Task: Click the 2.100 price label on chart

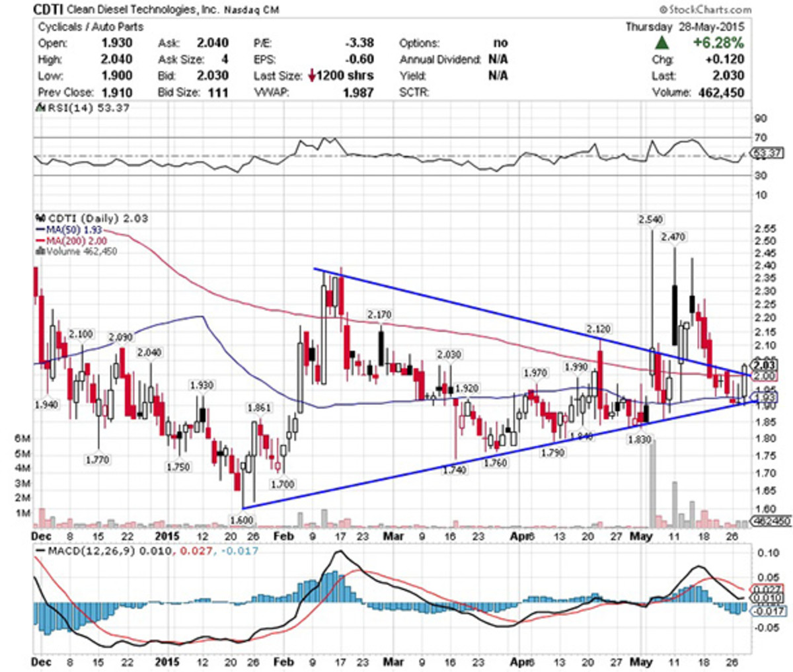Action: 80,334
